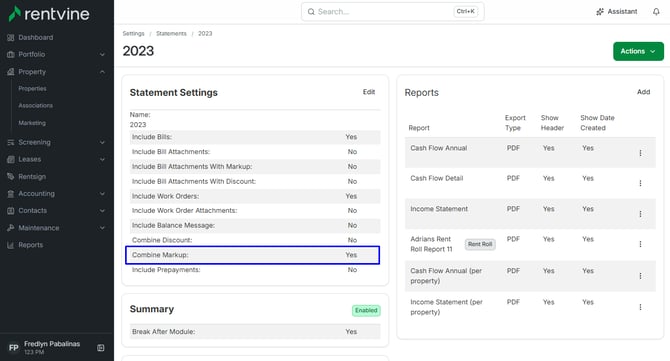Click the Assistant sparkle icon
670x361 pixels.
click(600, 12)
